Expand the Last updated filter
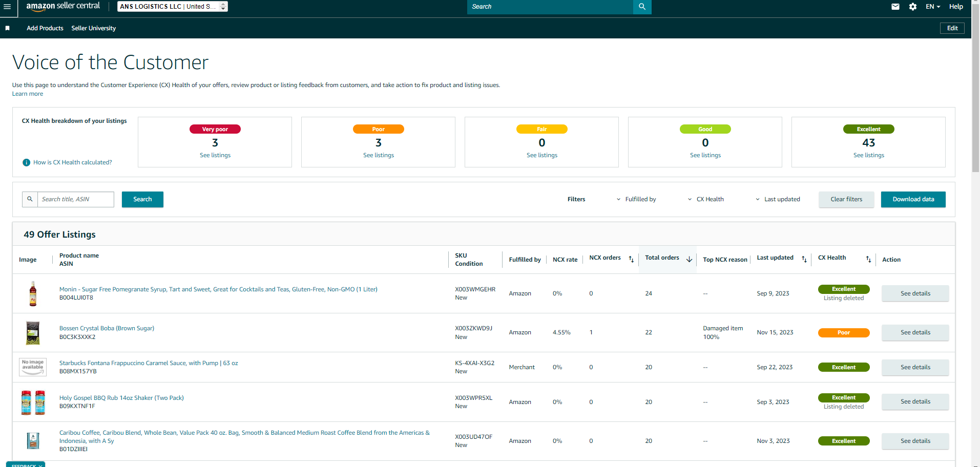Image resolution: width=980 pixels, height=467 pixels. pyautogui.click(x=778, y=199)
